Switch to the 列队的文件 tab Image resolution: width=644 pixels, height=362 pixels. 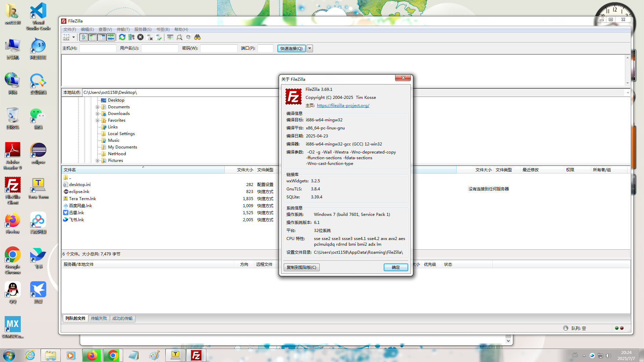pos(75,318)
